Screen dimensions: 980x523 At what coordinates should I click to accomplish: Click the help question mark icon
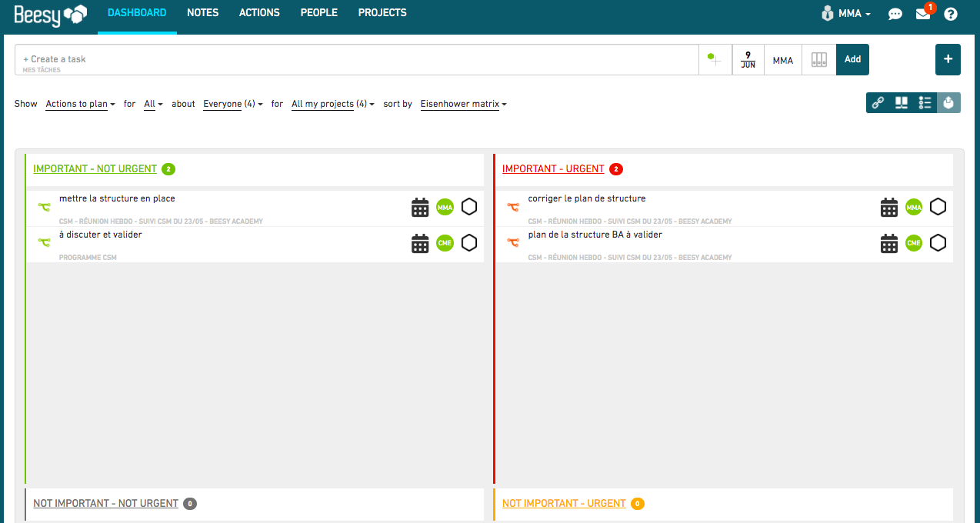951,14
